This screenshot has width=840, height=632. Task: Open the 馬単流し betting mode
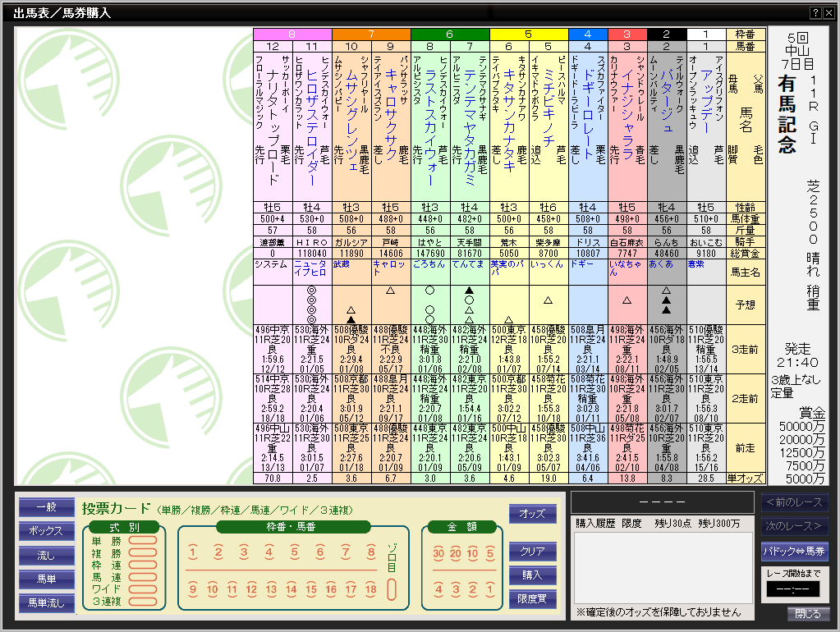[46, 603]
